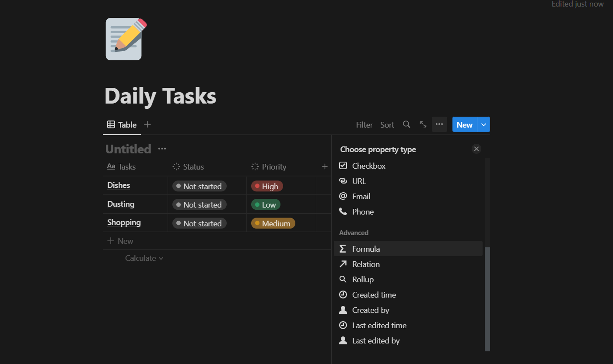The height and width of the screenshot is (364, 613).
Task: Click the blue New button
Action: coord(464,124)
